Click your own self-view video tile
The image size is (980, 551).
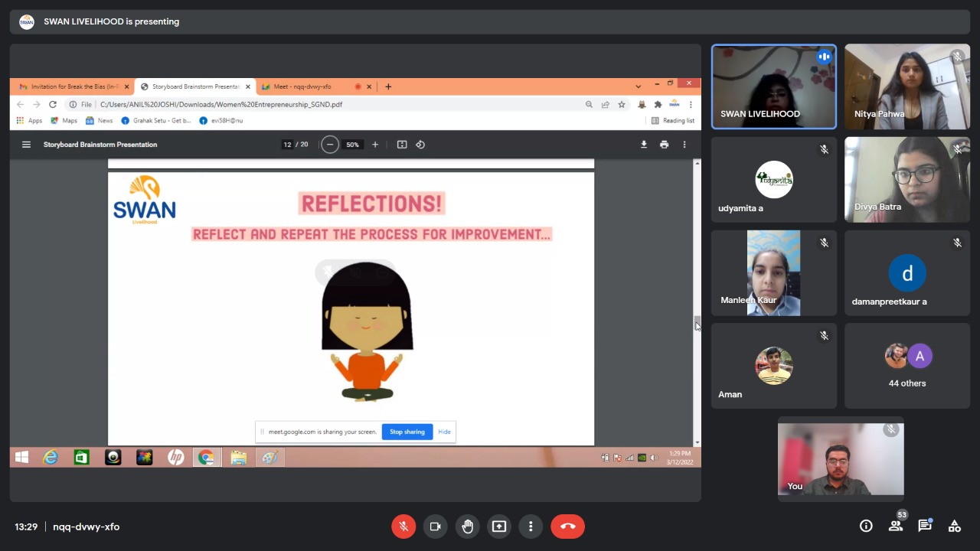point(841,459)
